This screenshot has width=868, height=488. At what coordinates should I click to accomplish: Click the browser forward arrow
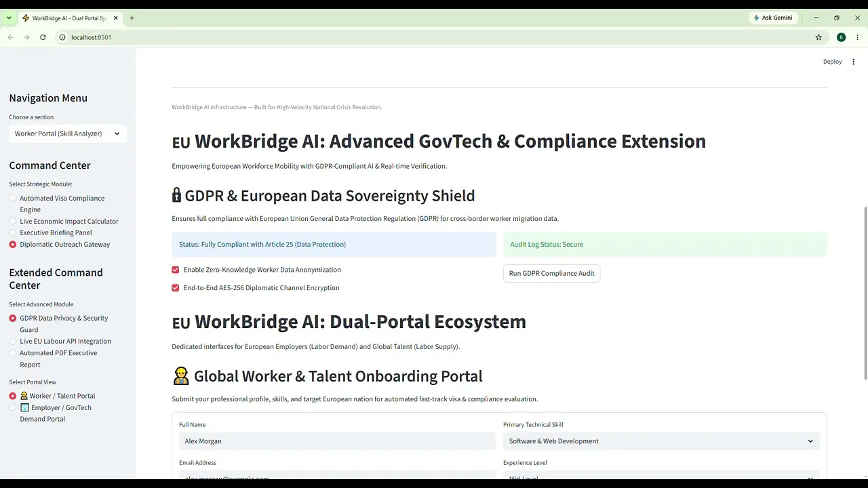pos(26,37)
